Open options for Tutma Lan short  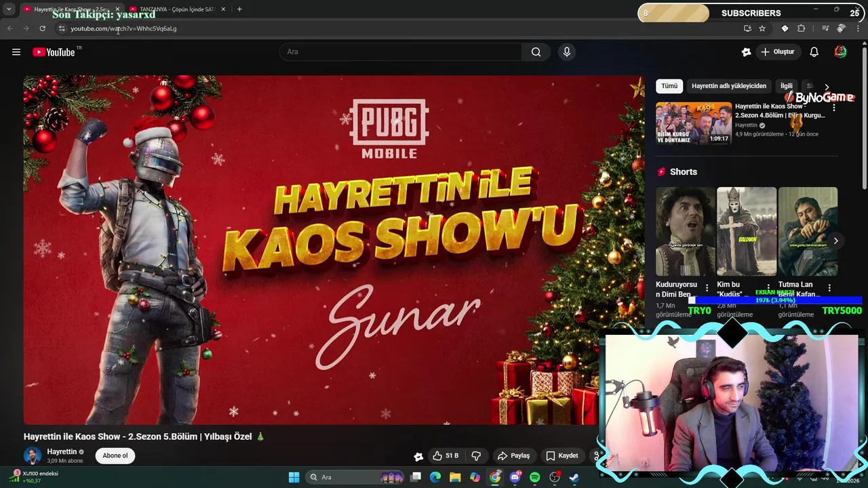click(829, 288)
